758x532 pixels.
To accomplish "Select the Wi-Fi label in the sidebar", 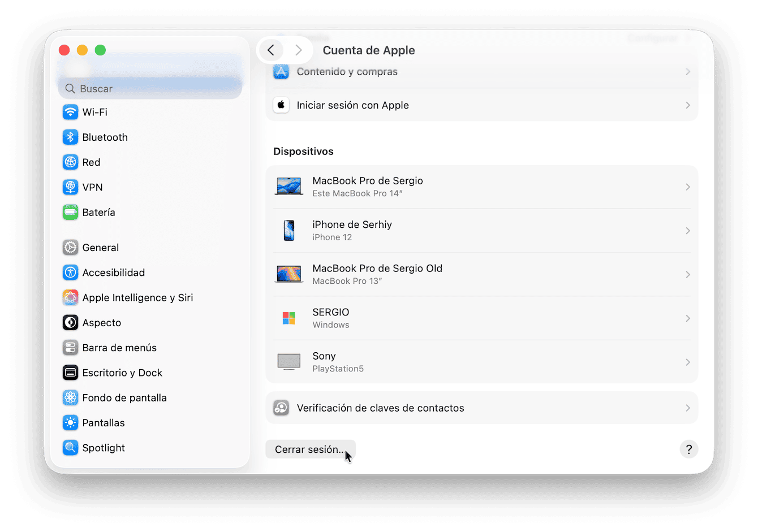I will (95, 112).
